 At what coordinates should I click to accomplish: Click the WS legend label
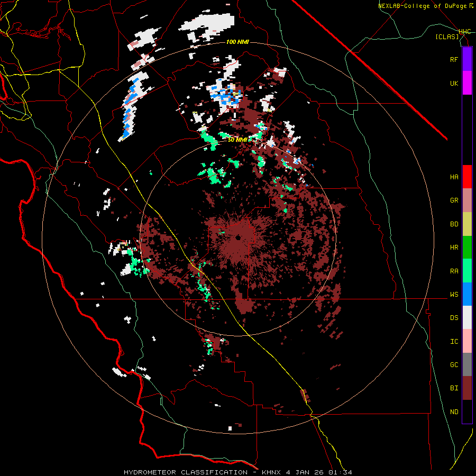click(x=454, y=295)
